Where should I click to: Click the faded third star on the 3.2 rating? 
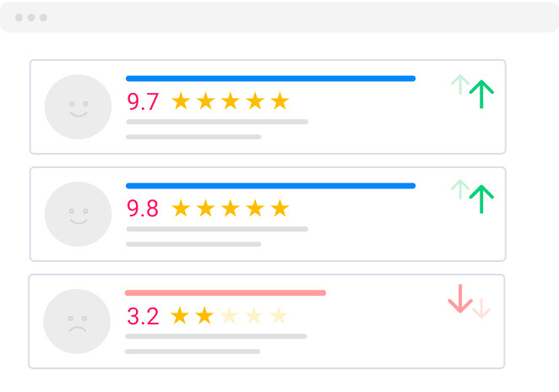pyautogui.click(x=230, y=316)
